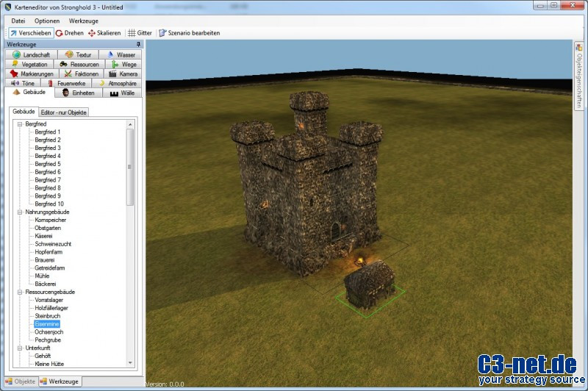Open the Datei menu

point(18,21)
